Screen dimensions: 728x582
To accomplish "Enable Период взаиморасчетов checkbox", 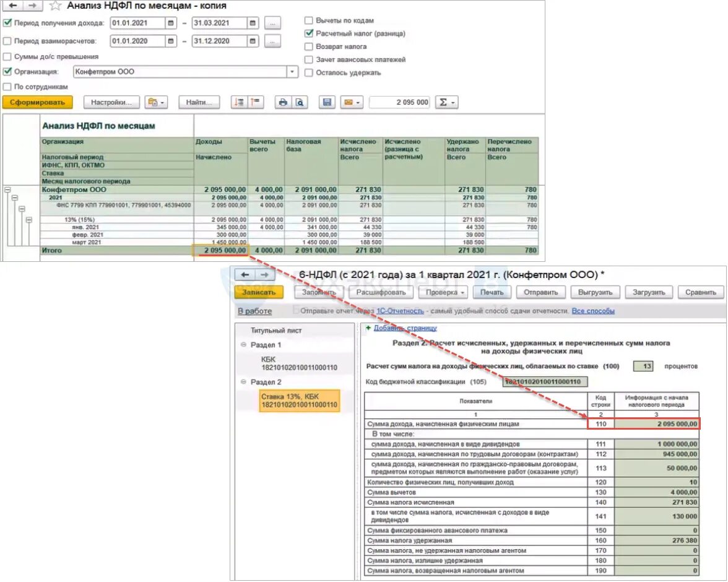I will tap(7, 41).
